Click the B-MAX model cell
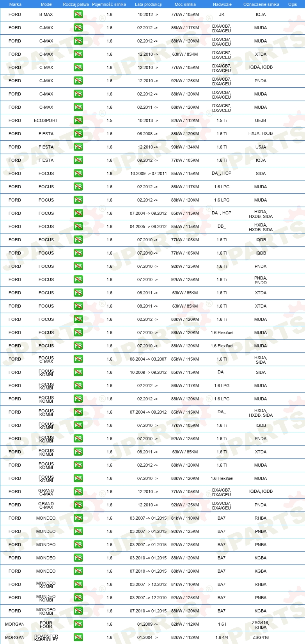 click(46, 15)
